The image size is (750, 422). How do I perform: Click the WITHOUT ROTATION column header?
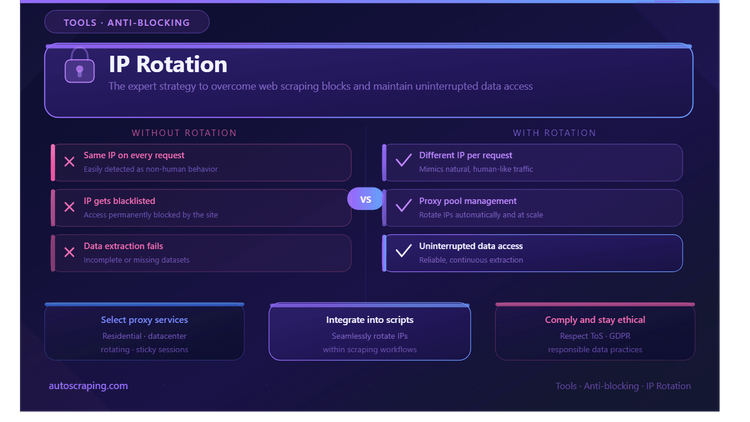(184, 133)
